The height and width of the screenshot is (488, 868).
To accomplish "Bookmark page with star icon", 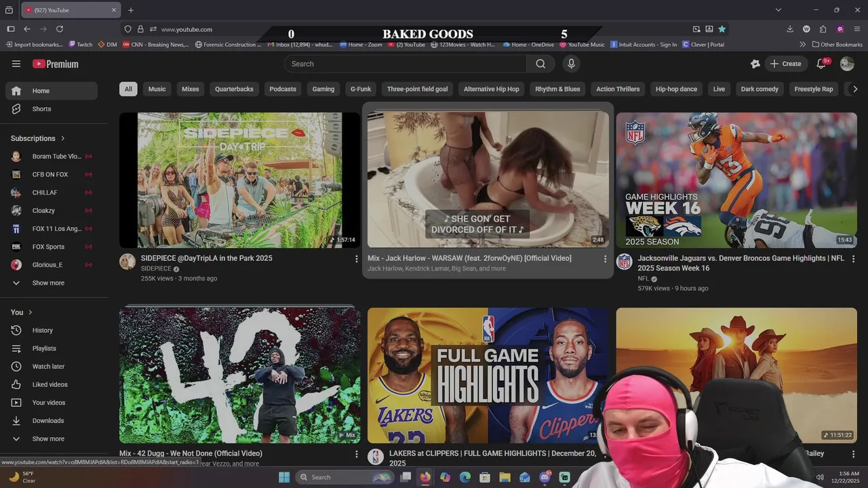I will (722, 29).
